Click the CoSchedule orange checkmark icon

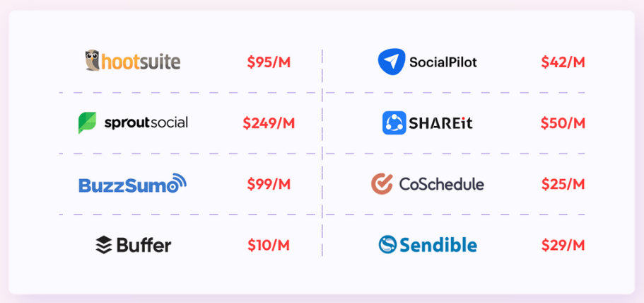pyautogui.click(x=382, y=184)
